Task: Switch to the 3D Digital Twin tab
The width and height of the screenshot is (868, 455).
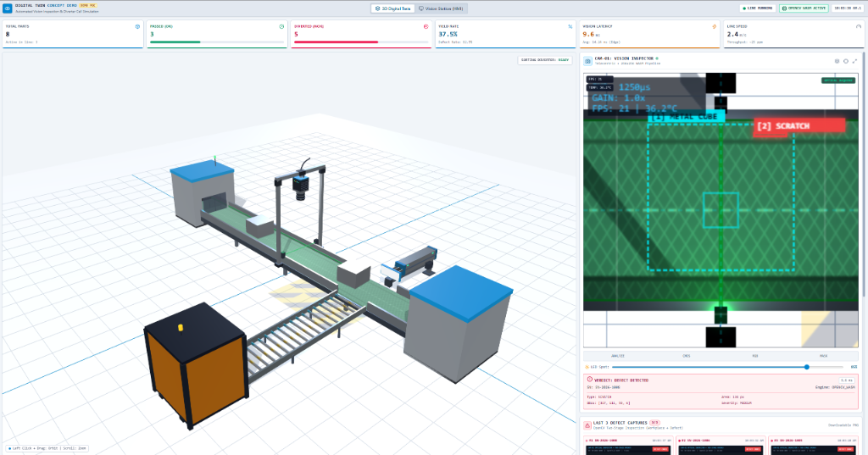Action: tap(393, 8)
